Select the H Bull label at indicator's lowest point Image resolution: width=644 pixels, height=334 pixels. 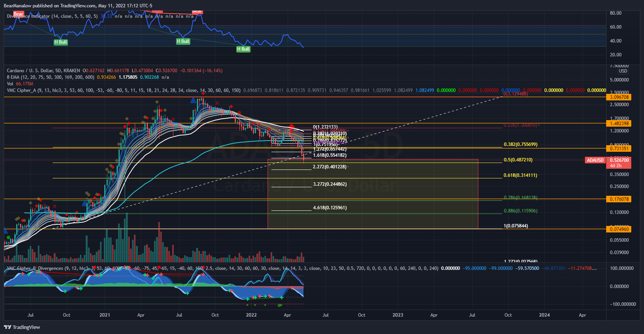click(x=243, y=49)
